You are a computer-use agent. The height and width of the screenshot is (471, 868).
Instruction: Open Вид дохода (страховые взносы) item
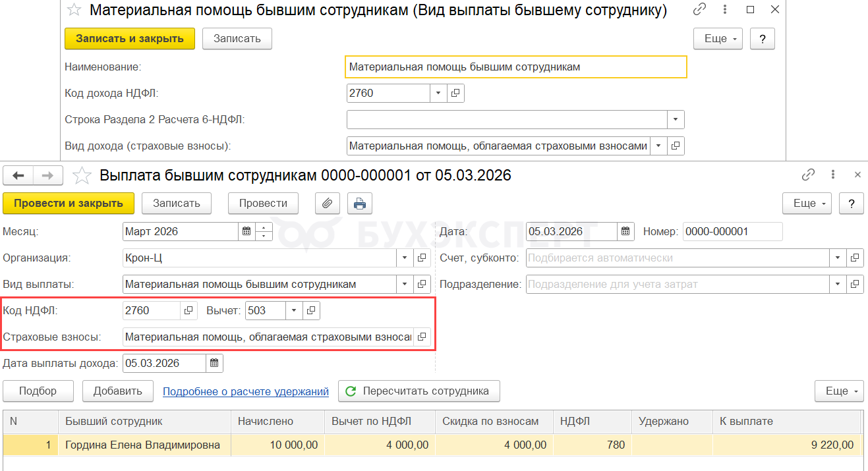point(676,146)
